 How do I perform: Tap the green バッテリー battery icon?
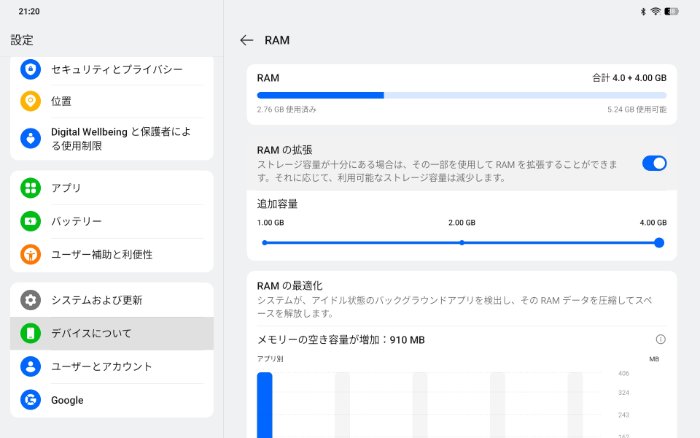point(31,221)
